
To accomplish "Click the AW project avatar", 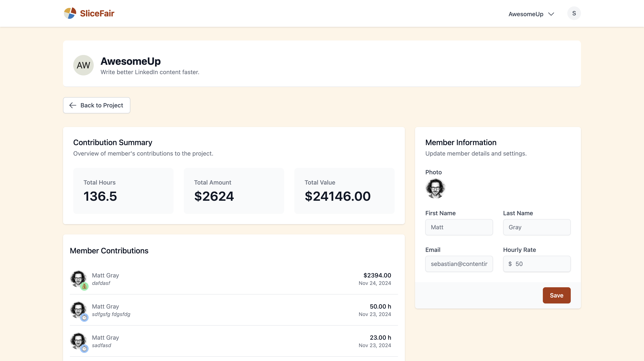I will [83, 65].
